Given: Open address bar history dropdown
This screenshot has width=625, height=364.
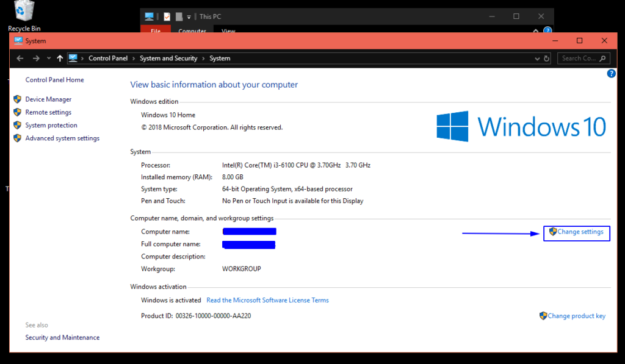Looking at the screenshot, I should click(x=537, y=59).
